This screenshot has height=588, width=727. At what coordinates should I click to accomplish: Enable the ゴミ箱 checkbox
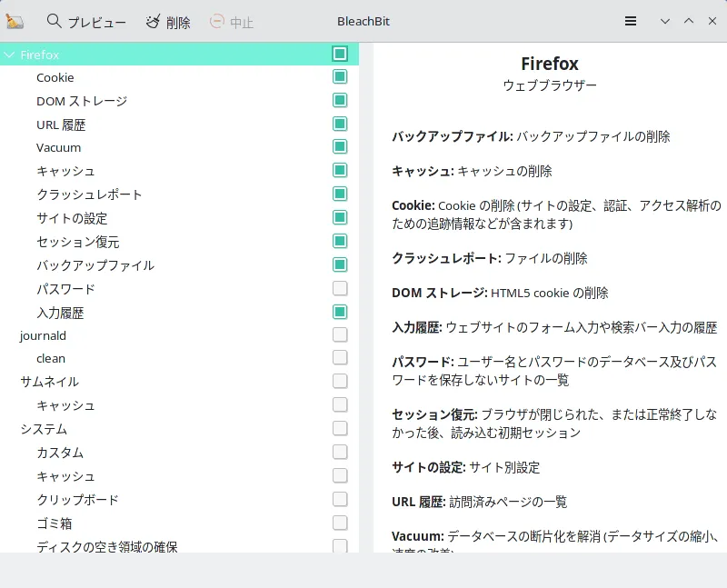[340, 523]
